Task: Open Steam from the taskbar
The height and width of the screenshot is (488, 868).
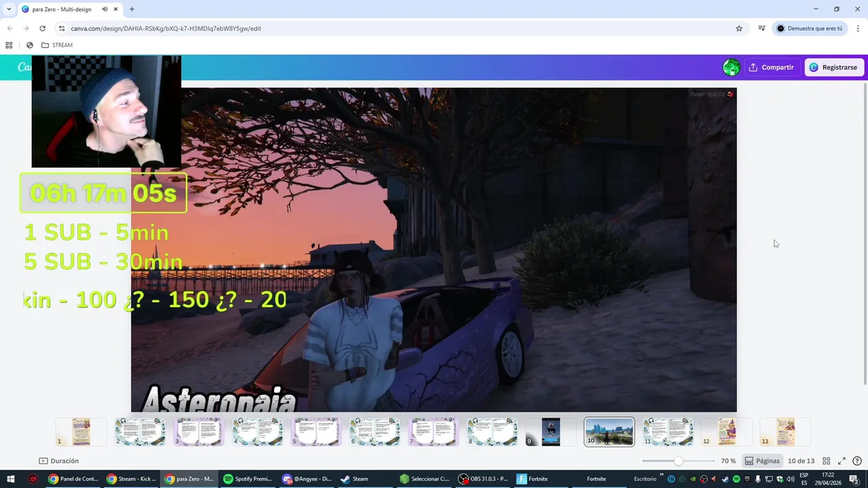Action: coord(365,479)
